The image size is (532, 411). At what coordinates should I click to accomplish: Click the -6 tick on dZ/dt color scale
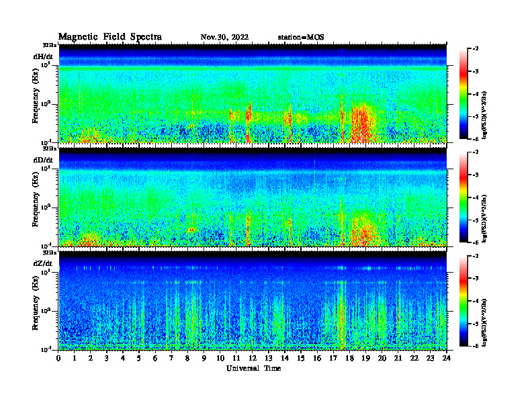tap(476, 346)
